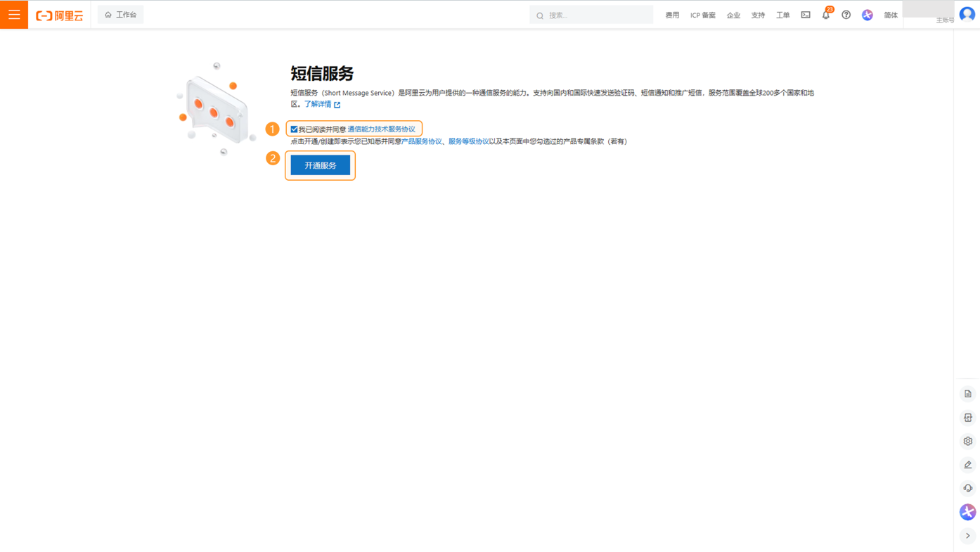The height and width of the screenshot is (552, 980).
Task: Click the Alibaba Cloud logo
Action: [59, 13]
